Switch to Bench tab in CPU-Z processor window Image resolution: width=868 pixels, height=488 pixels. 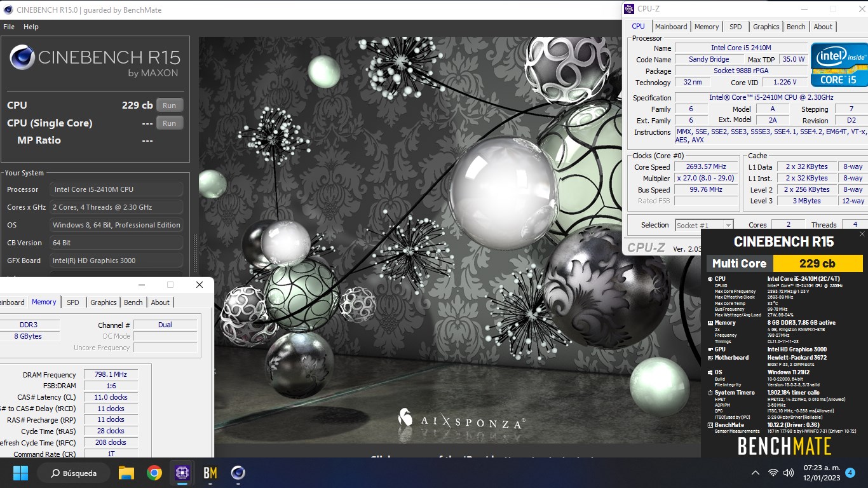tap(796, 27)
